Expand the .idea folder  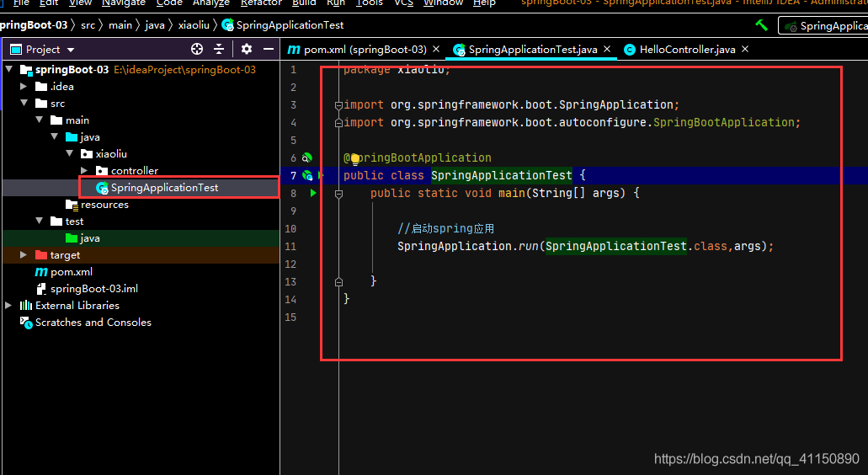24,87
